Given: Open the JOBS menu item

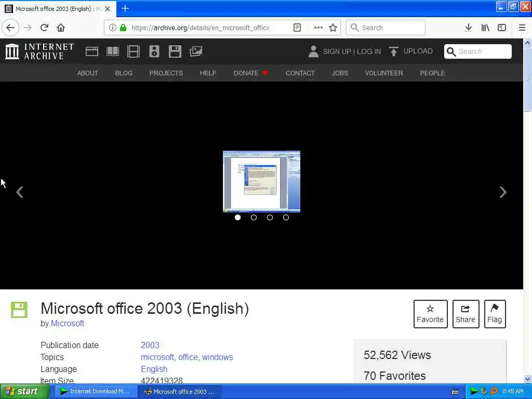Looking at the screenshot, I should point(340,73).
